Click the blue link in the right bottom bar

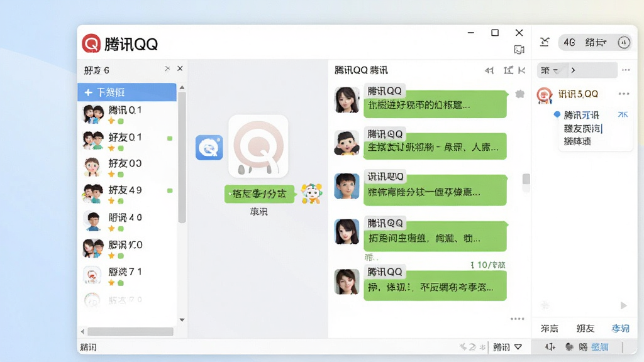tap(600, 347)
